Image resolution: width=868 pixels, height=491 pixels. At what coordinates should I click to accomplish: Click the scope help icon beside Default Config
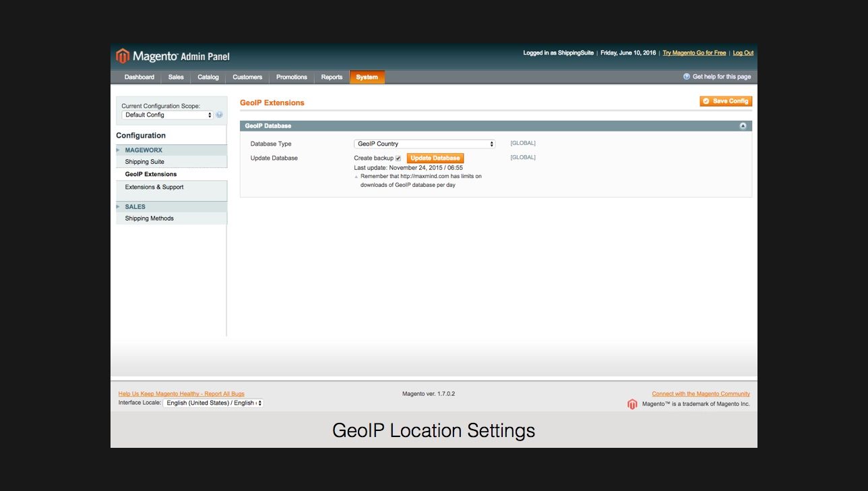[219, 115]
